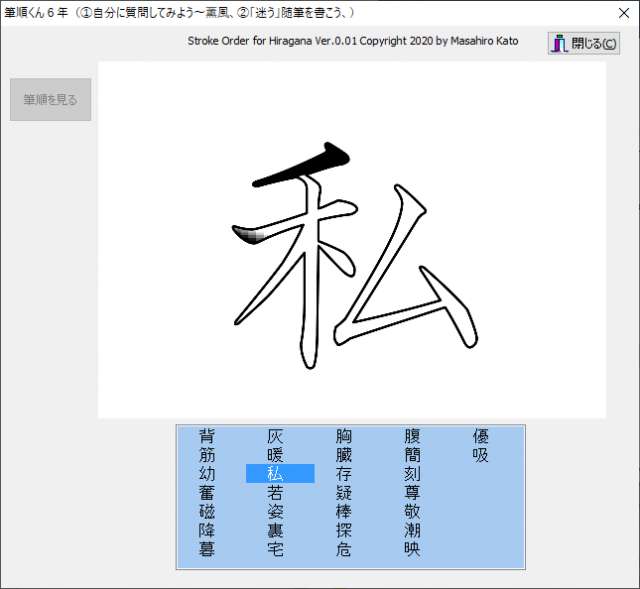Select kanji 潮 in the list
Screen dimensions: 640x589
(x=412, y=530)
